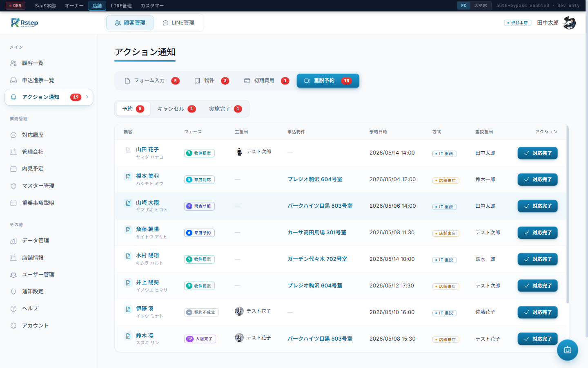Click the Rstep logo
Screen dimensions: 588x368
tap(24, 22)
